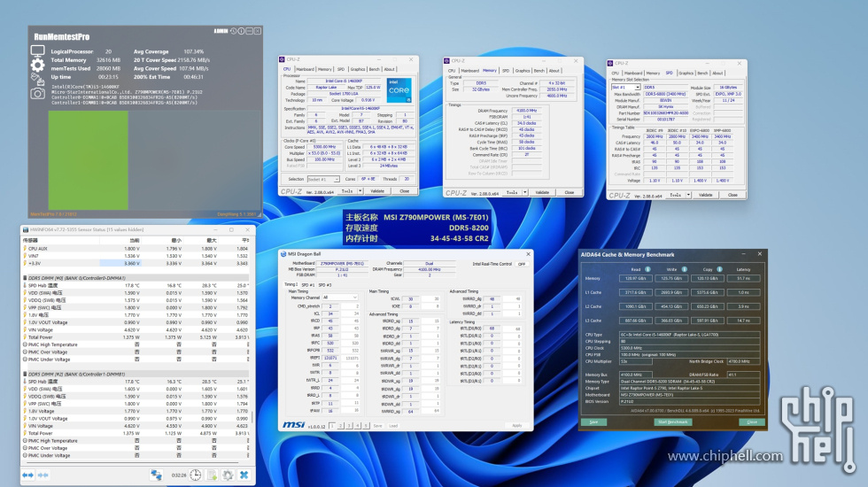Screen dimensions: 868x487
Task: Open Tools dropdown arrow in CPU-Z SPD window
Action: [689, 195]
